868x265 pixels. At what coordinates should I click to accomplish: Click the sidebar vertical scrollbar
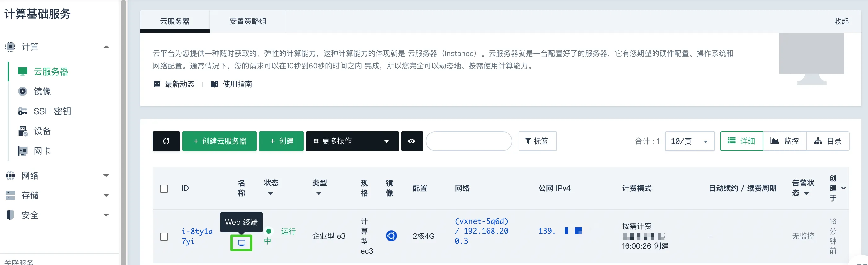(123, 132)
